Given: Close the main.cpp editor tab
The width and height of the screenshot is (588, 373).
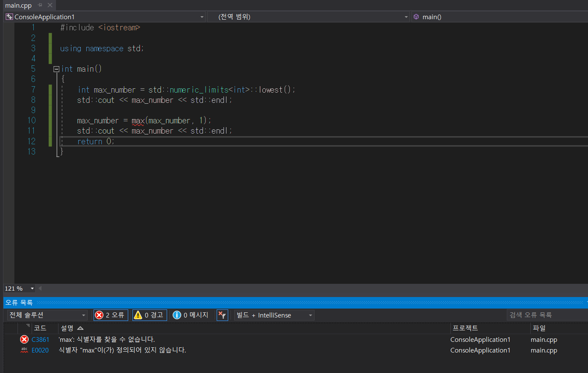Looking at the screenshot, I should (x=50, y=6).
